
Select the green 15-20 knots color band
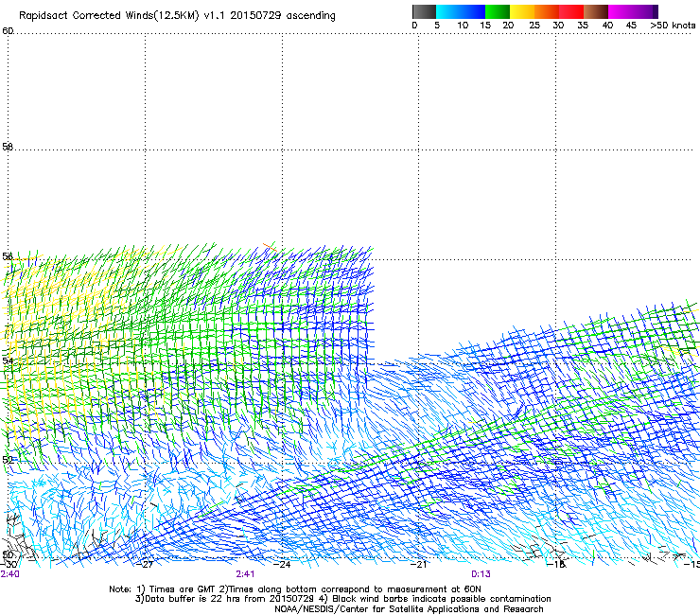498,11
